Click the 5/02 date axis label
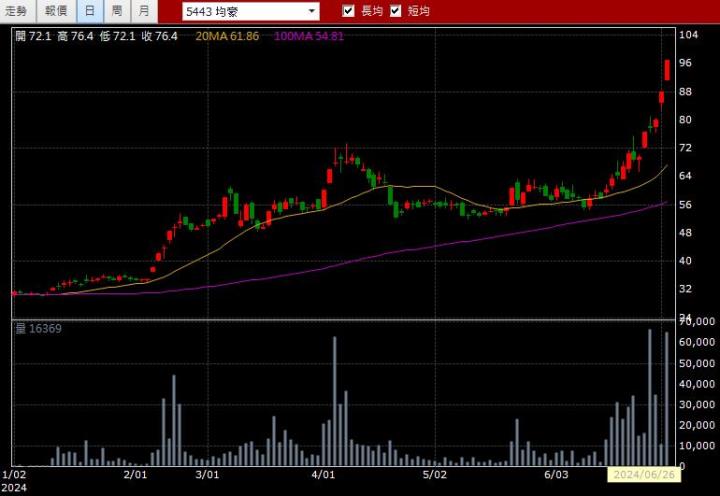Image resolution: width=720 pixels, height=496 pixels. point(434,474)
